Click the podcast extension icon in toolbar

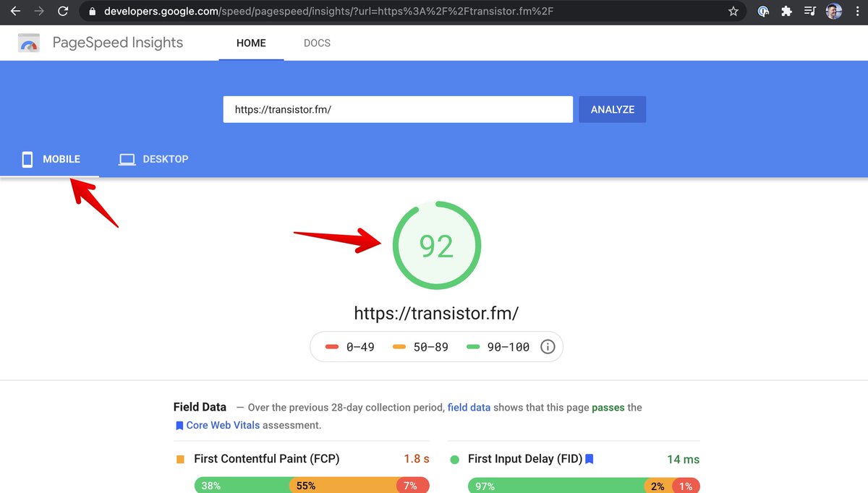coord(764,12)
